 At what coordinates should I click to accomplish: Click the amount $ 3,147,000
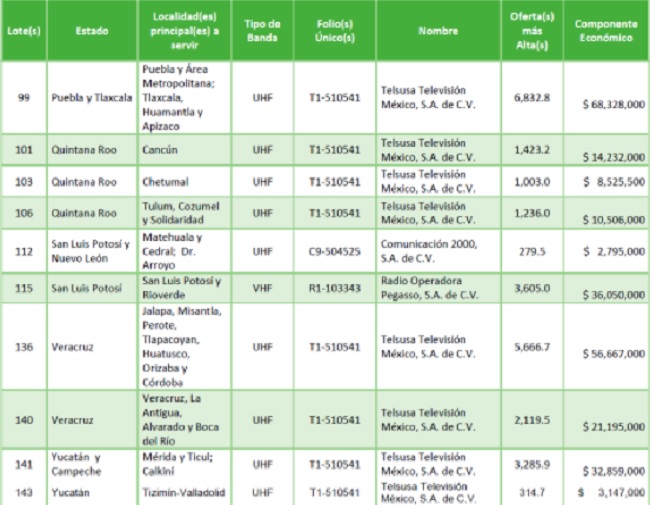(x=611, y=493)
